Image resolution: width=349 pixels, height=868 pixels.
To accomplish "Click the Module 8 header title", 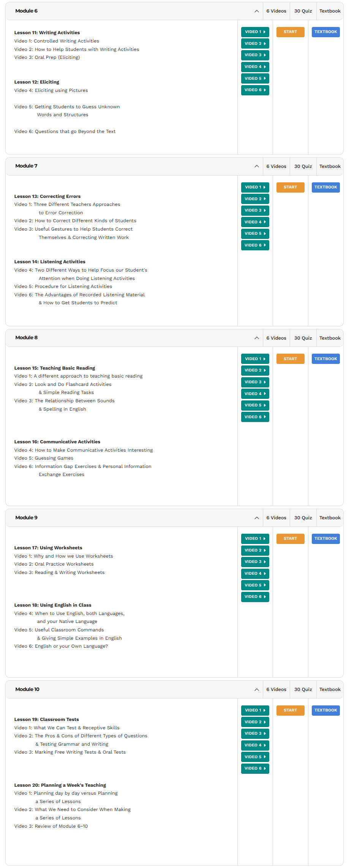I will [27, 338].
